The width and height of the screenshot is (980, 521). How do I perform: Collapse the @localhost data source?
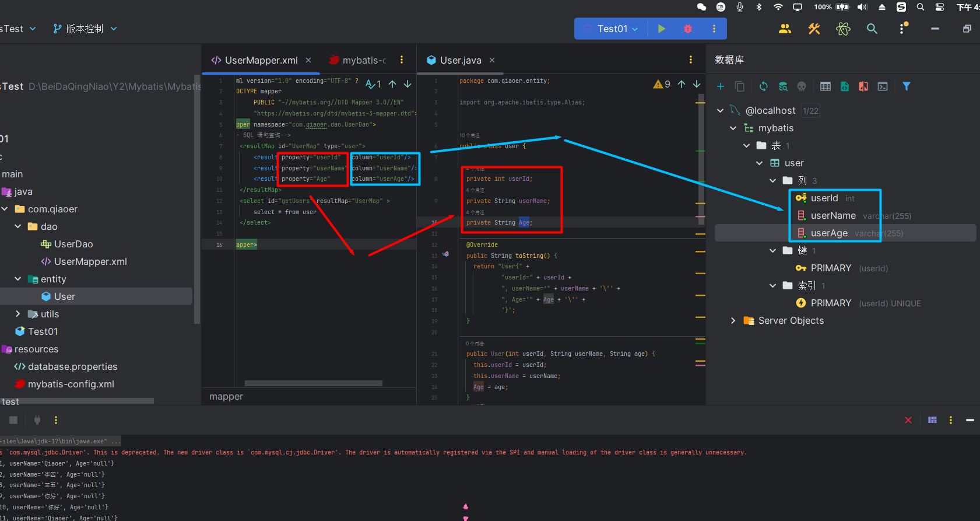[x=721, y=111]
